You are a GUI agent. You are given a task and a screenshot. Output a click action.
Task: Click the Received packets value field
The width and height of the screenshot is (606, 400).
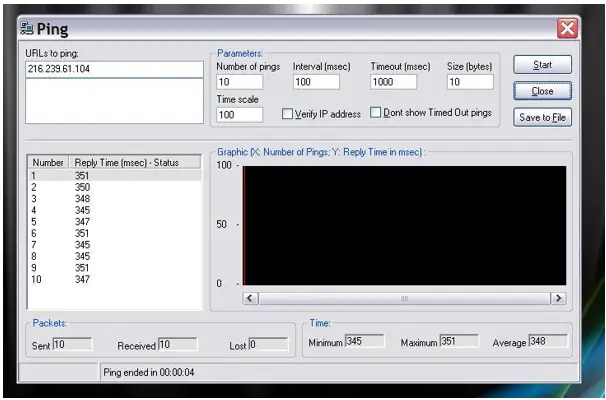[178, 344]
